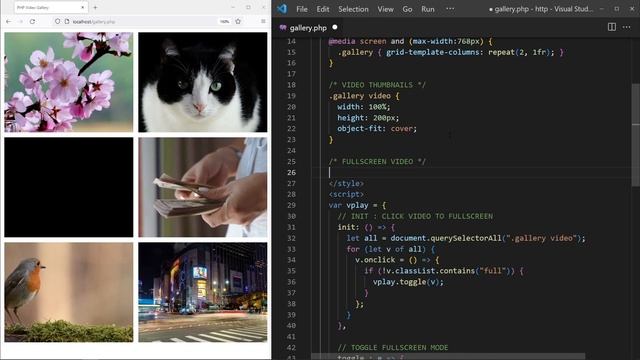The image size is (640, 360).
Task: Bookmark this page with the star icon
Action: [238, 21]
